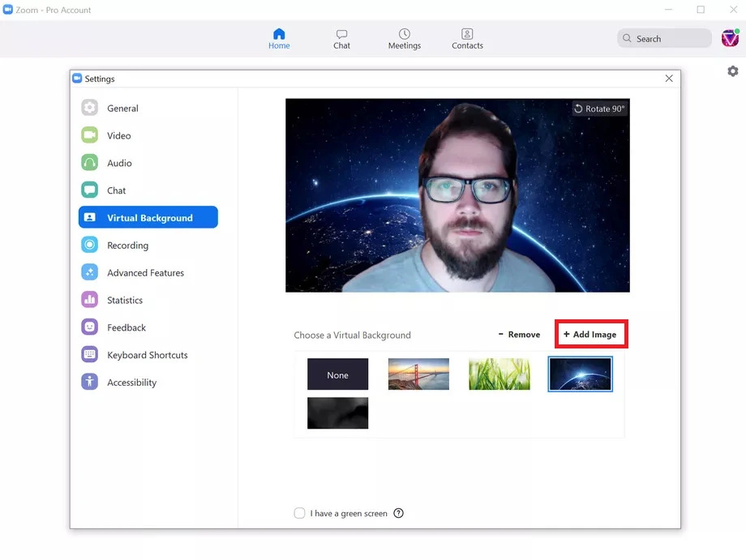Open the Audio settings section
Image resolution: width=746 pixels, height=560 pixels.
click(118, 163)
